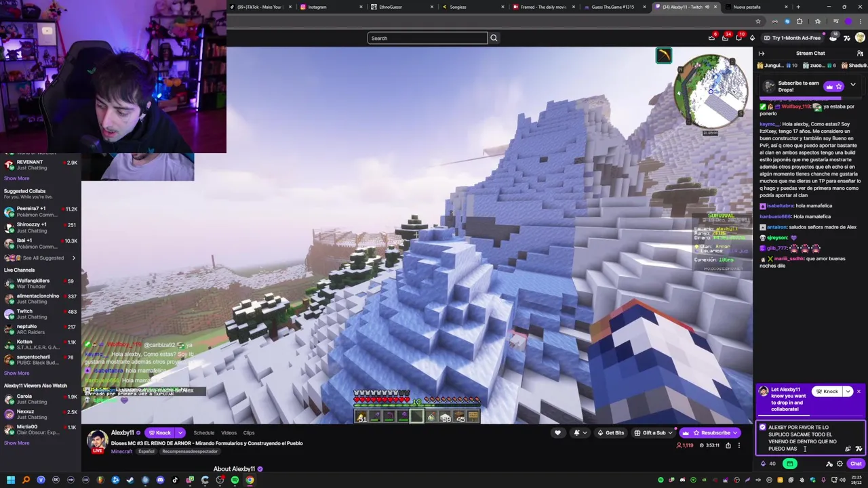The height and width of the screenshot is (488, 868).
Task: Click the Español tag
Action: (146, 451)
